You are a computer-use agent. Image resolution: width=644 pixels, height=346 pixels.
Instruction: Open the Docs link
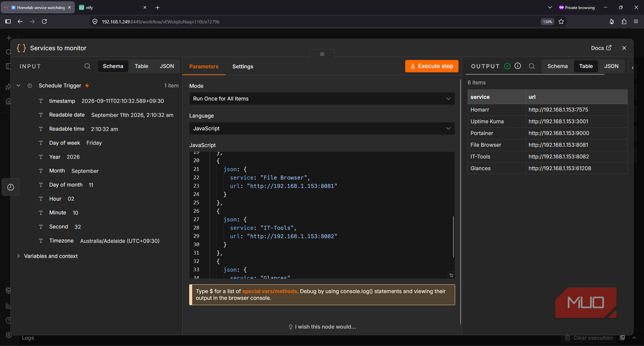(601, 48)
